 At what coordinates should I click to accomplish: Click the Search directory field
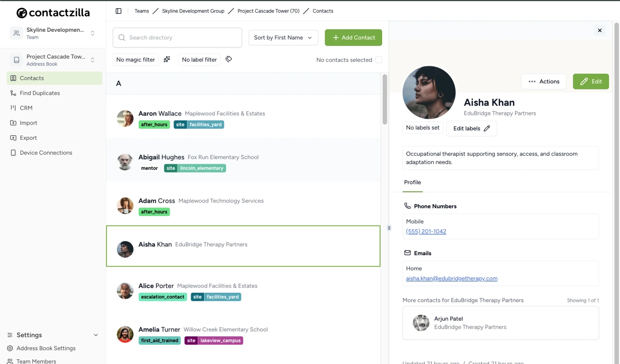[x=177, y=38]
